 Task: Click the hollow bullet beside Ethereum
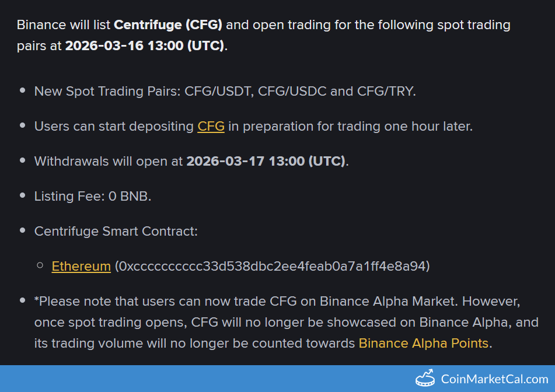[x=40, y=265]
